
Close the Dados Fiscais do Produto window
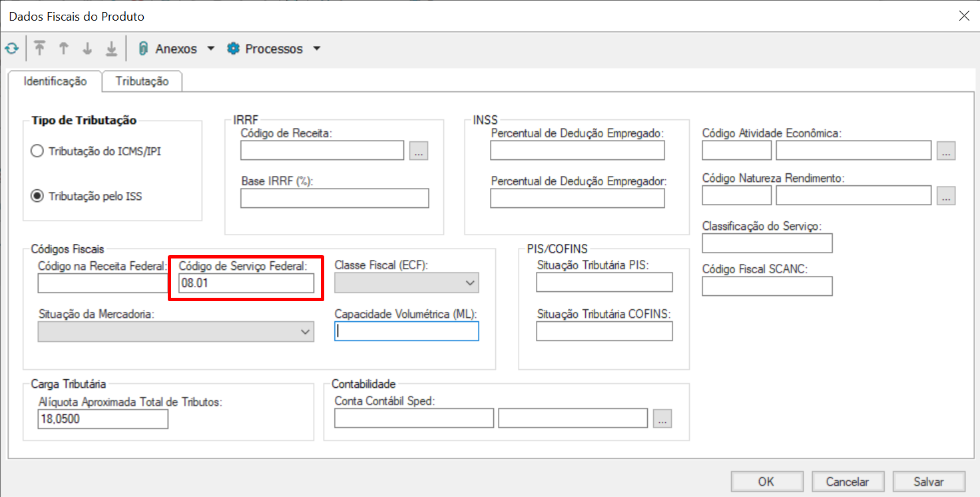(963, 15)
